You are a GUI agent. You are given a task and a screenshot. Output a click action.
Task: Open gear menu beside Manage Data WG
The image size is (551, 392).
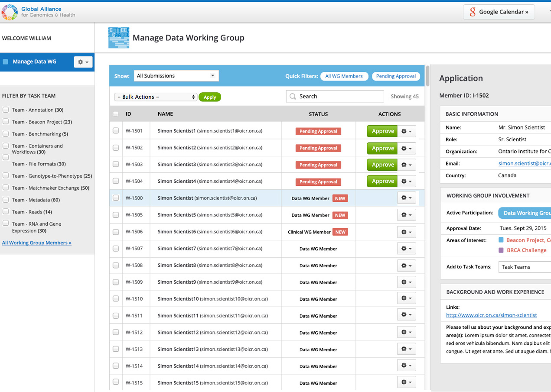click(83, 62)
